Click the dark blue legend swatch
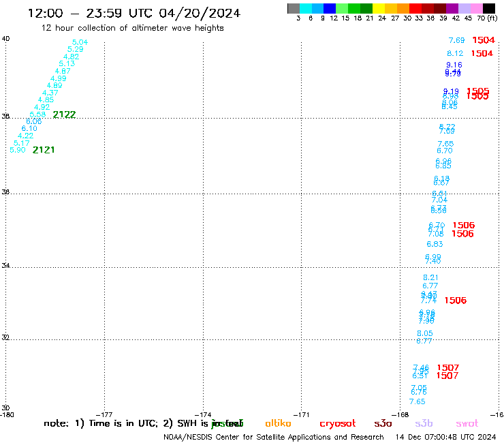 click(330, 8)
